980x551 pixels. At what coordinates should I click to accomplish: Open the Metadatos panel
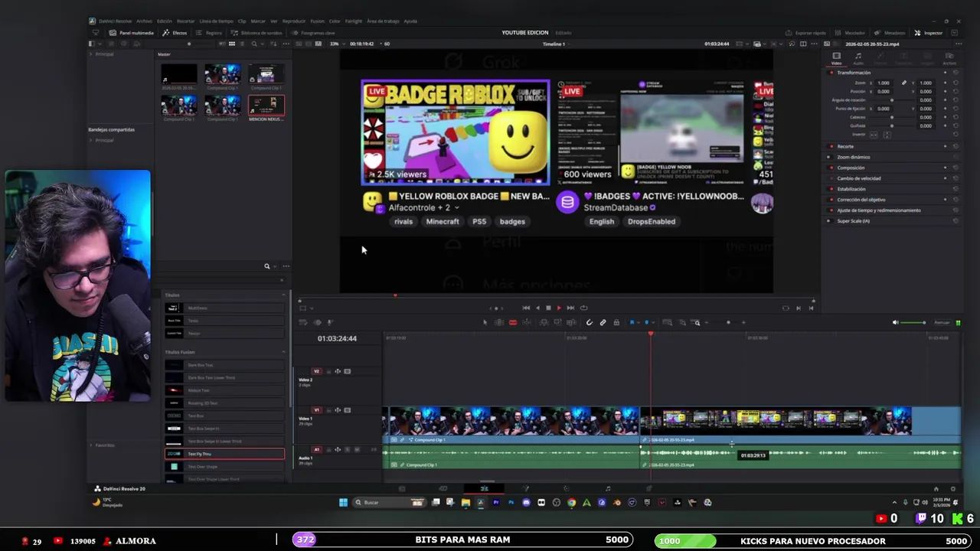[x=890, y=33]
